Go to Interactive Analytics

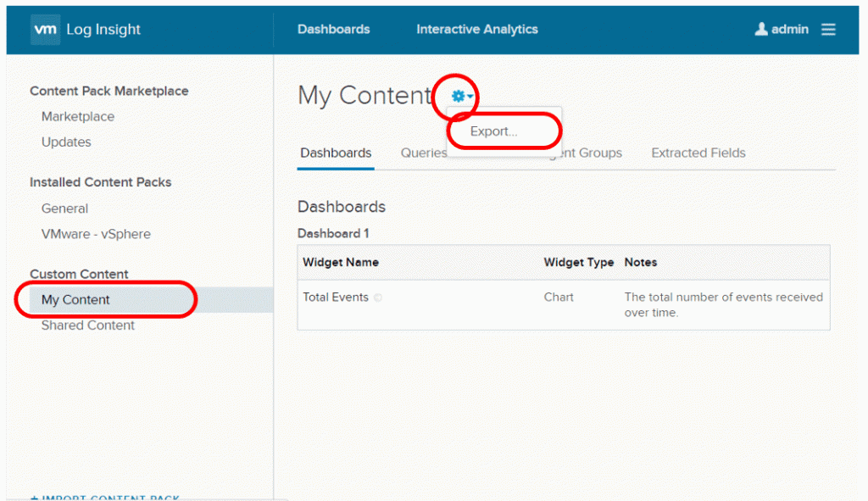tap(477, 30)
